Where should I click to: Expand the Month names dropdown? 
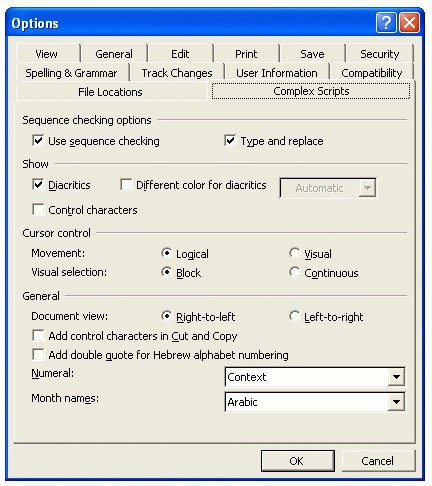click(396, 402)
